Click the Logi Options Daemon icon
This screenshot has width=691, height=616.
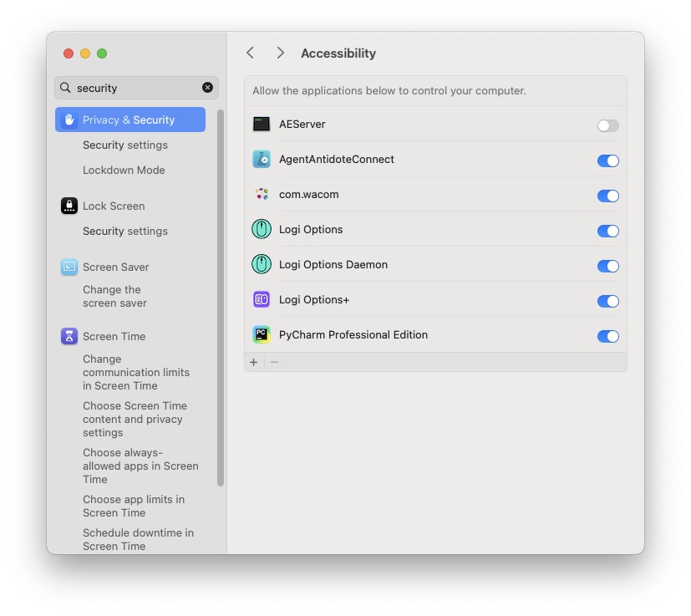(262, 264)
